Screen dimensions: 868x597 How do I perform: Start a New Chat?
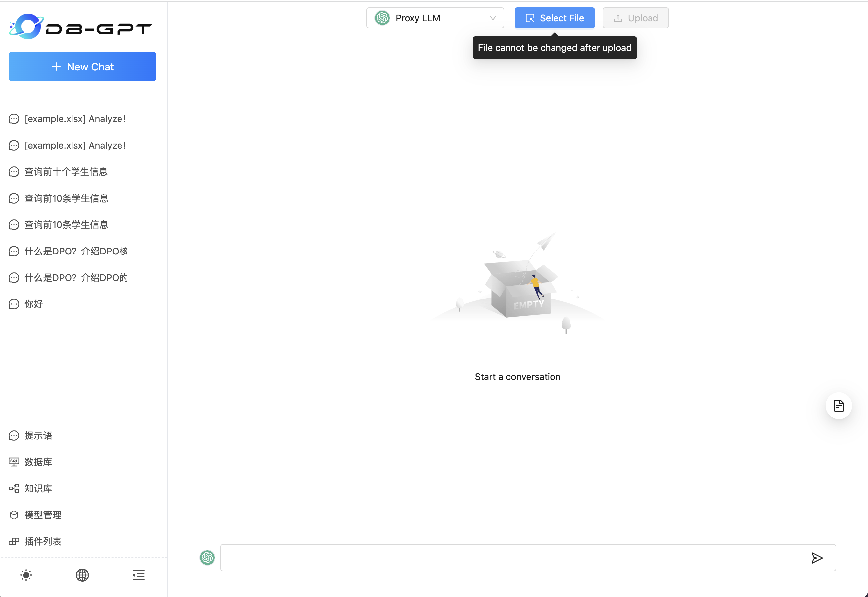point(82,67)
